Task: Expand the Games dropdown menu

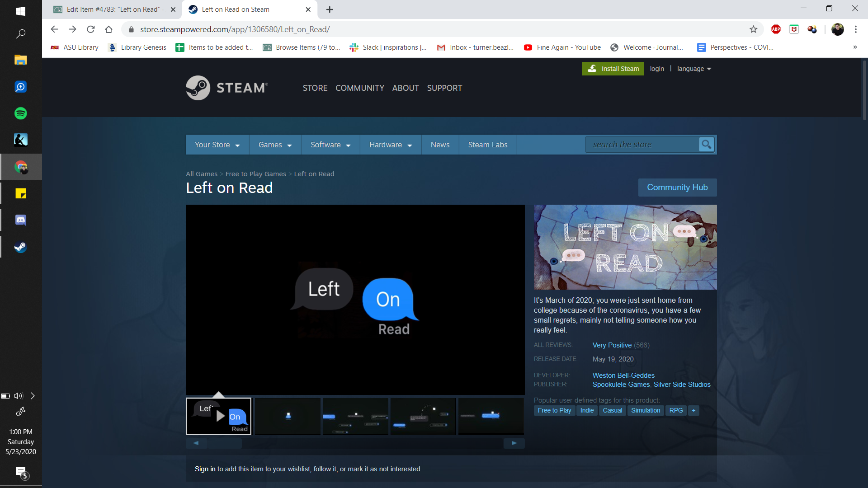Action: 275,145
